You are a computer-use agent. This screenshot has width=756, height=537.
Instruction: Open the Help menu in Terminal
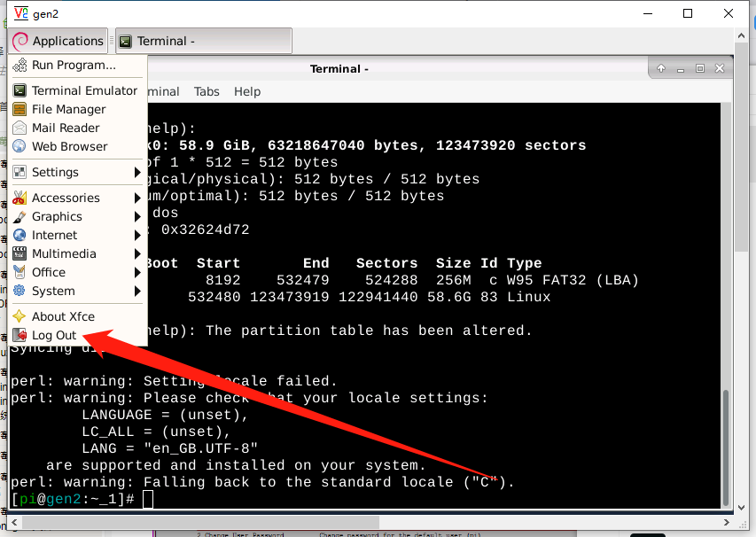[x=247, y=91]
